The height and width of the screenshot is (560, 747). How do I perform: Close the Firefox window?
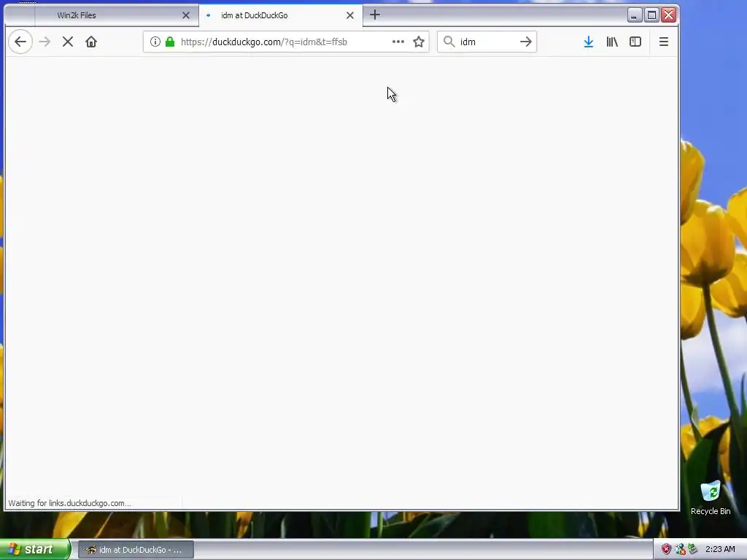[668, 15]
